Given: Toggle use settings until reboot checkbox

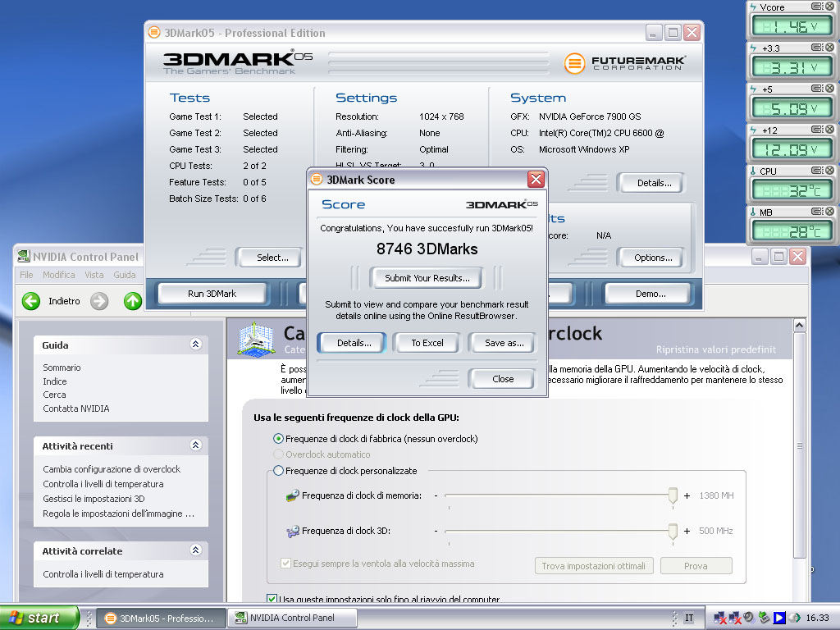Looking at the screenshot, I should click(272, 599).
